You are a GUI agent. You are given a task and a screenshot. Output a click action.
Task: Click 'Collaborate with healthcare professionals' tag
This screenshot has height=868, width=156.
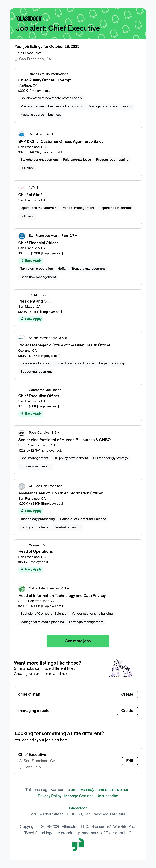(51, 98)
